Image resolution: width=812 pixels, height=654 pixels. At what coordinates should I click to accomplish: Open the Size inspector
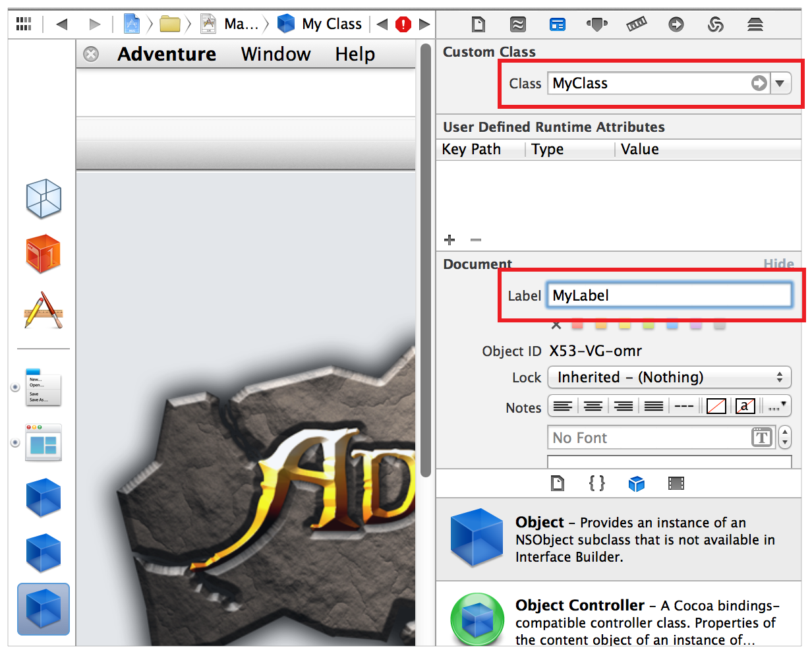click(637, 24)
